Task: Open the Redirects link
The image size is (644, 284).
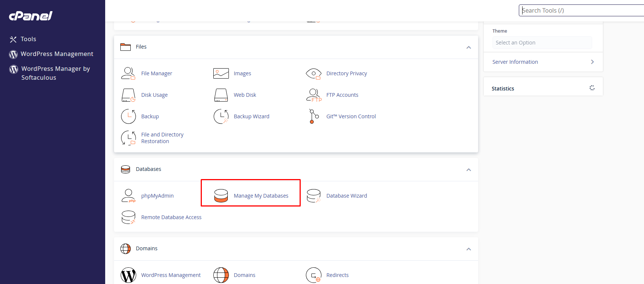Action: pos(338,275)
